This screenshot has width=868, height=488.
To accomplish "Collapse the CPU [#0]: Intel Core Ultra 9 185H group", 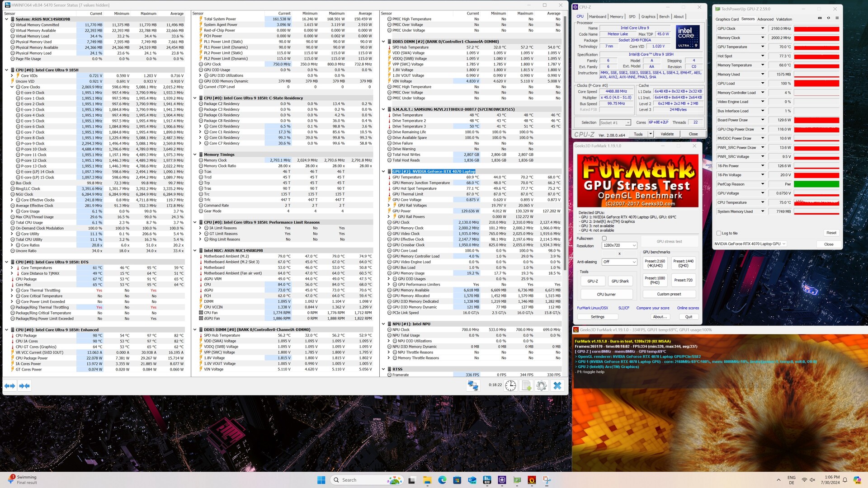I will pyautogui.click(x=6, y=70).
